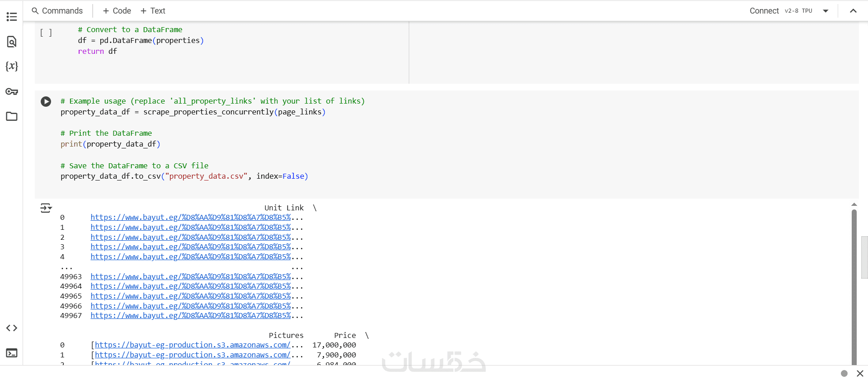Toggle the cell output display icon
This screenshot has height=380, width=868.
tap(46, 208)
